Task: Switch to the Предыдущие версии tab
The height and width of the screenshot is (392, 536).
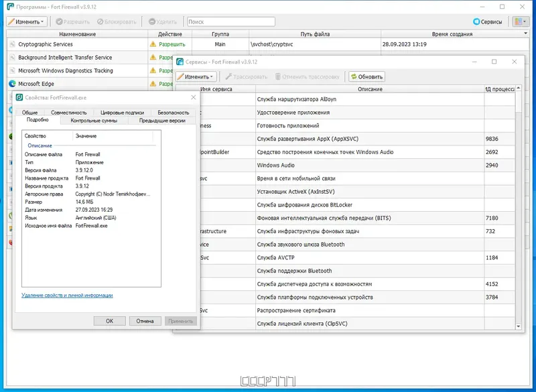Action: point(162,121)
